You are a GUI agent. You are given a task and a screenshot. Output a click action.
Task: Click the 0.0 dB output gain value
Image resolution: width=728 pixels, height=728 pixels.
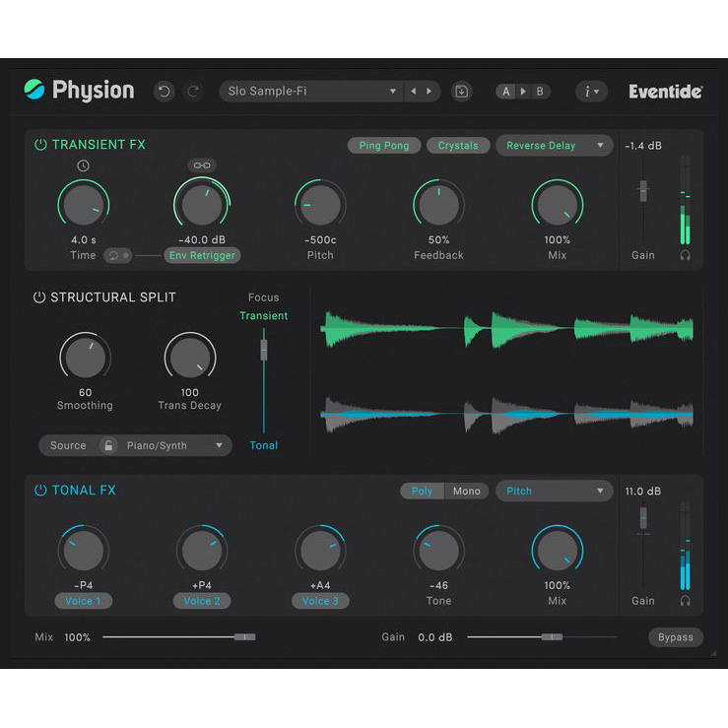pos(435,637)
